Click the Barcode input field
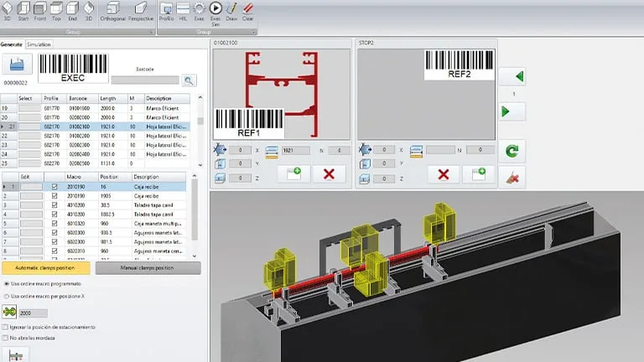The image size is (644, 362). pos(145,80)
